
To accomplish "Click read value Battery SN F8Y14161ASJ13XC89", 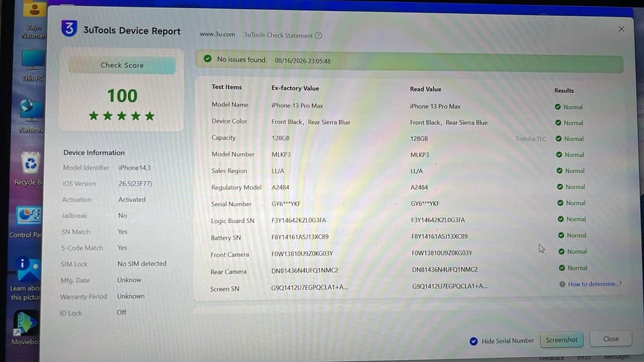I will (439, 237).
